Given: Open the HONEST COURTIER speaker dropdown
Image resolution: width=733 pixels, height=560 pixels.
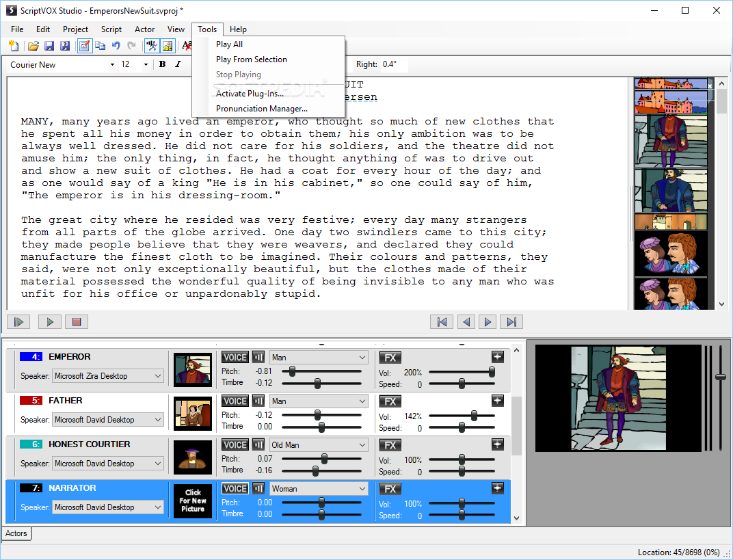Looking at the screenshot, I should point(108,463).
